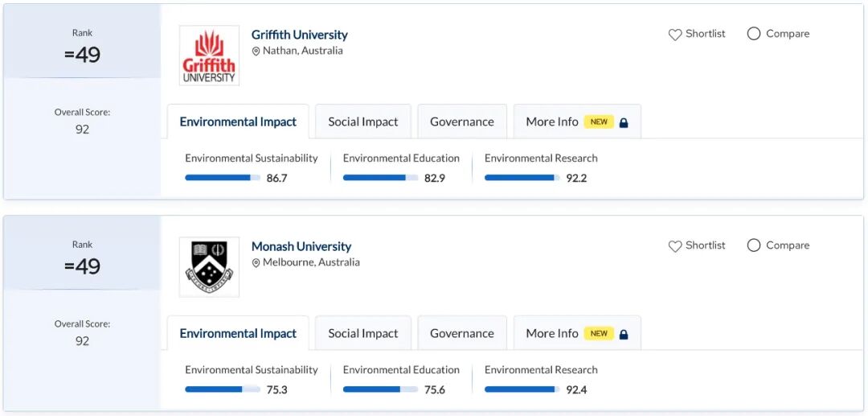
Task: Switch to Monash's Social Impact tab
Action: coord(362,334)
